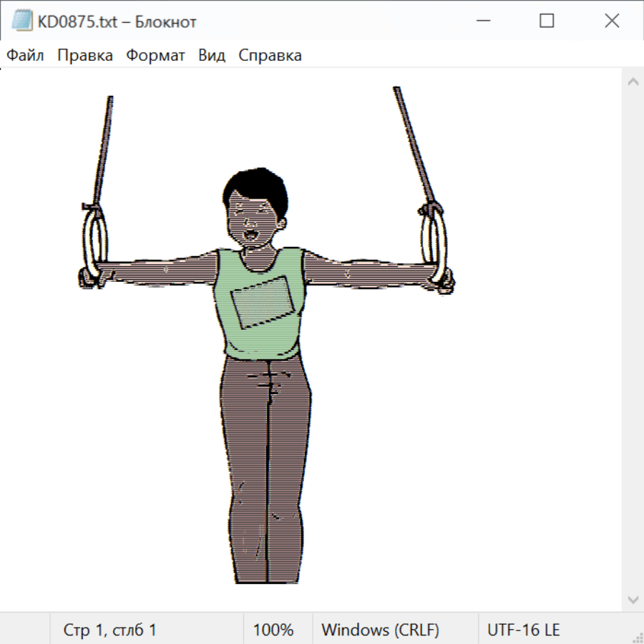Viewport: 644px width, 644px height.
Task: Open the Формат menu
Action: pos(155,56)
